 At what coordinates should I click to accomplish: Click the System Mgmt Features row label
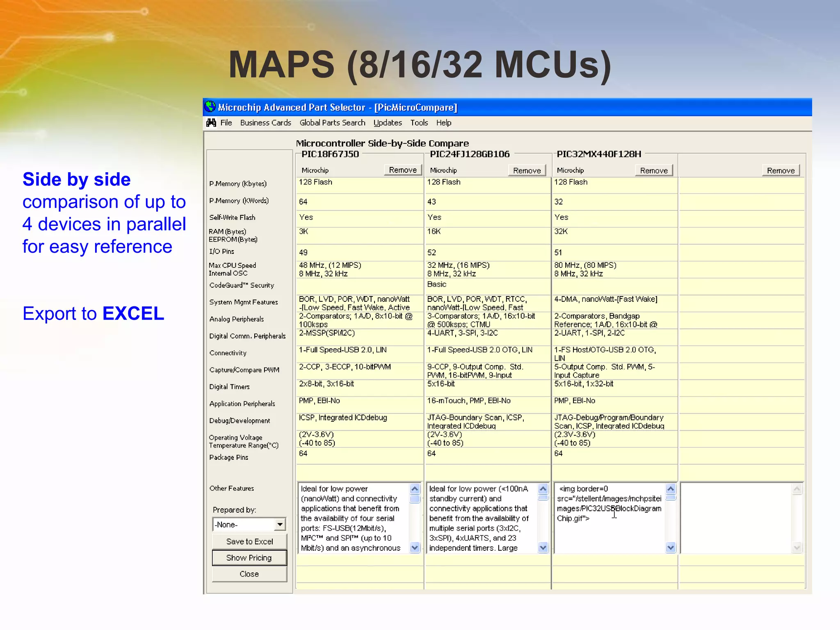243,302
